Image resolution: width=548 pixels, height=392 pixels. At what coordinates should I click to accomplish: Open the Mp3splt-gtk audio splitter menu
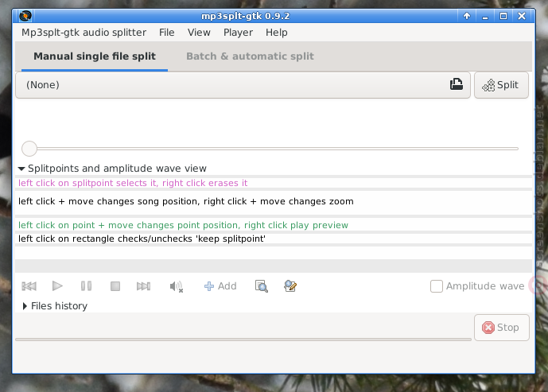click(x=84, y=33)
